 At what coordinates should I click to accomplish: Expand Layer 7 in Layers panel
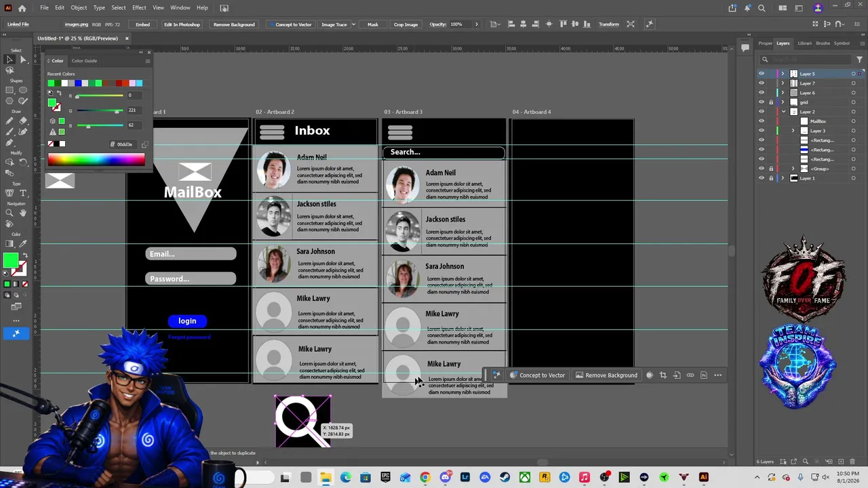click(x=783, y=83)
